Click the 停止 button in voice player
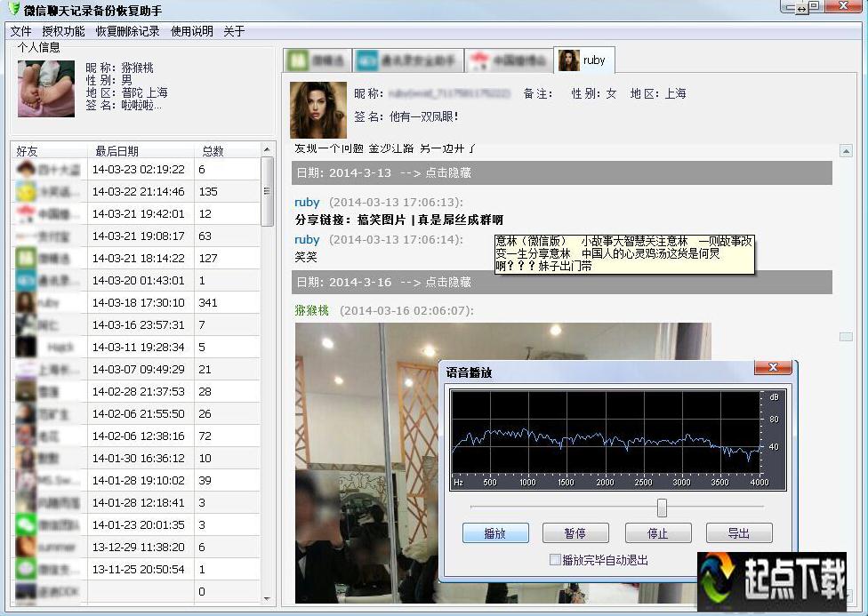868x616 pixels. [657, 533]
